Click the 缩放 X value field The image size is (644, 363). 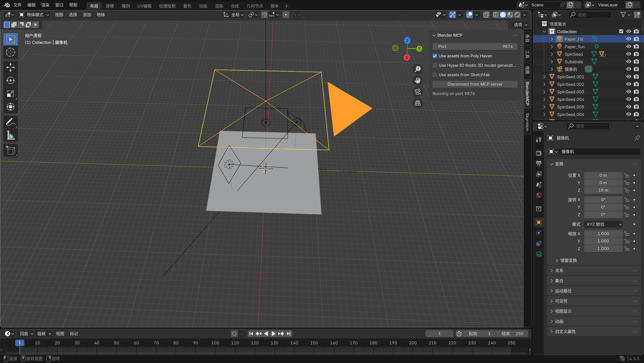pos(603,233)
